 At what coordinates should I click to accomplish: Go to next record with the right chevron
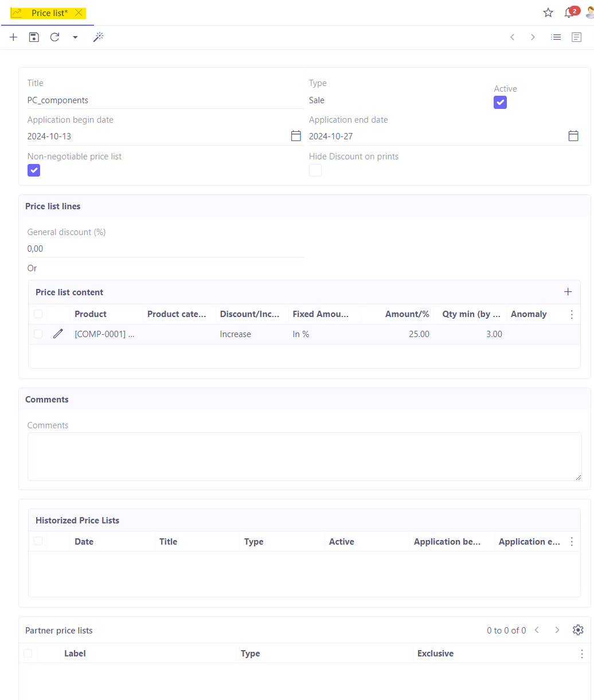[533, 37]
